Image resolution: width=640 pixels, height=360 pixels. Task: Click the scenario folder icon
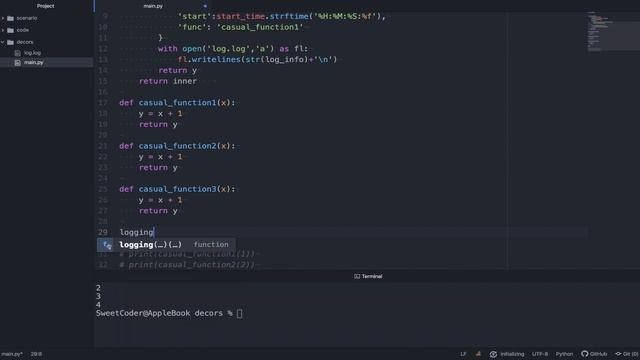point(11,18)
